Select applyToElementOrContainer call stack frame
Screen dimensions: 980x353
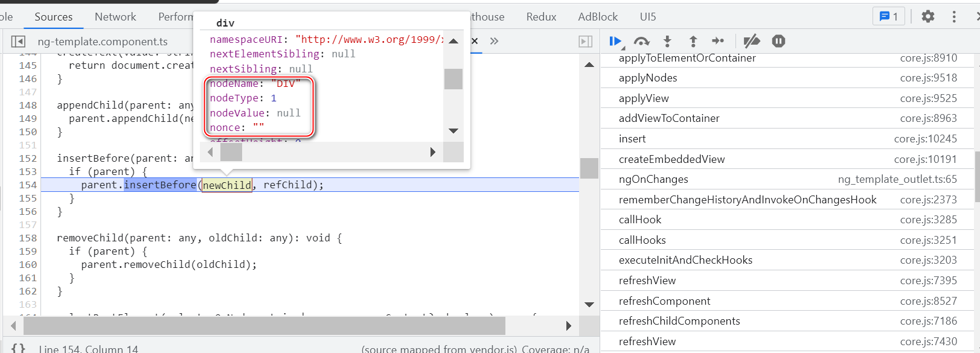788,58
